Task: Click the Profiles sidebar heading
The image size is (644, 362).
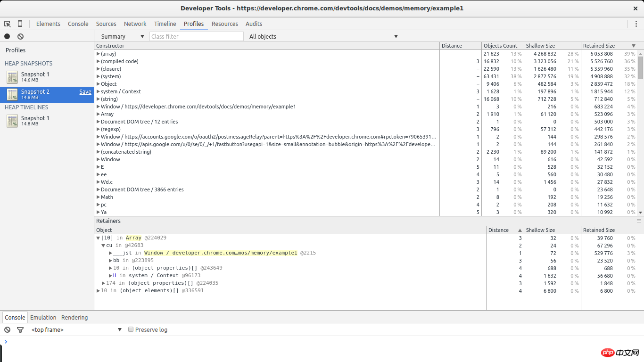Action: coord(16,50)
